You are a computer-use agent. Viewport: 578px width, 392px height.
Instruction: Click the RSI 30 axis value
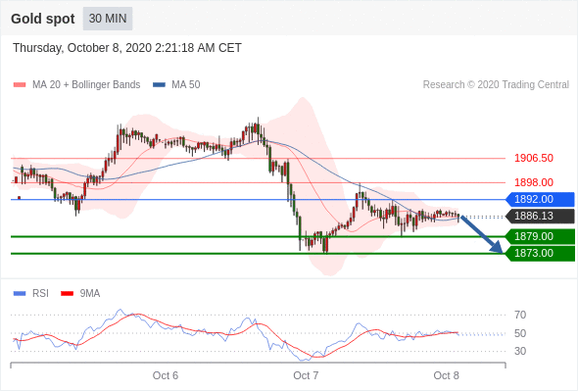point(520,351)
